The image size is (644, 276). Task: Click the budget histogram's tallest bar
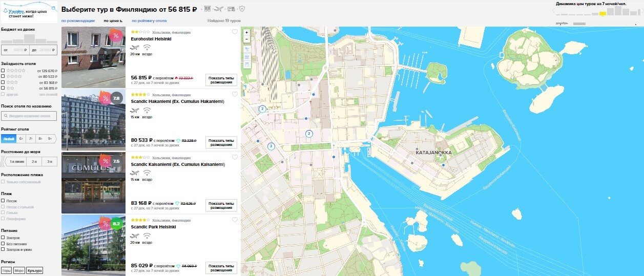click(29, 38)
